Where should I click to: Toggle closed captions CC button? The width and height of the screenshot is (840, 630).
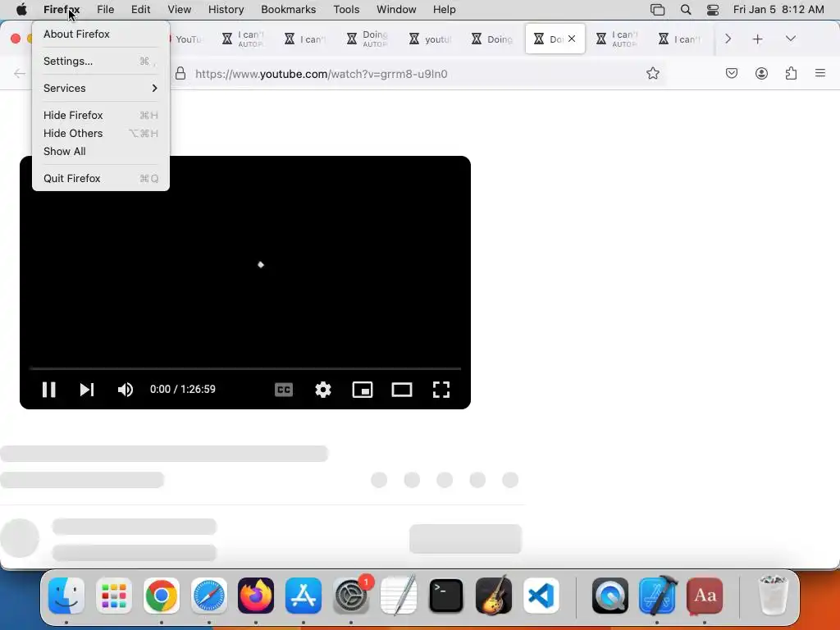click(x=283, y=390)
